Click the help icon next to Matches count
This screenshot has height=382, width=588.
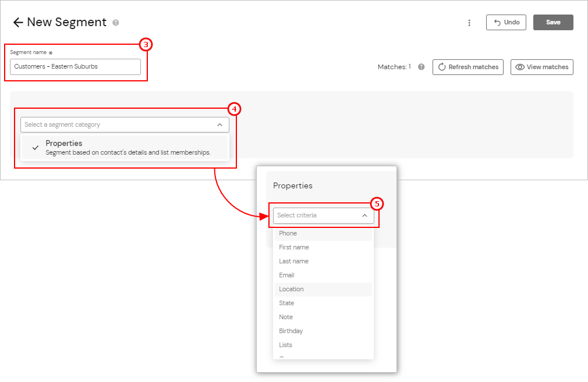coord(420,67)
